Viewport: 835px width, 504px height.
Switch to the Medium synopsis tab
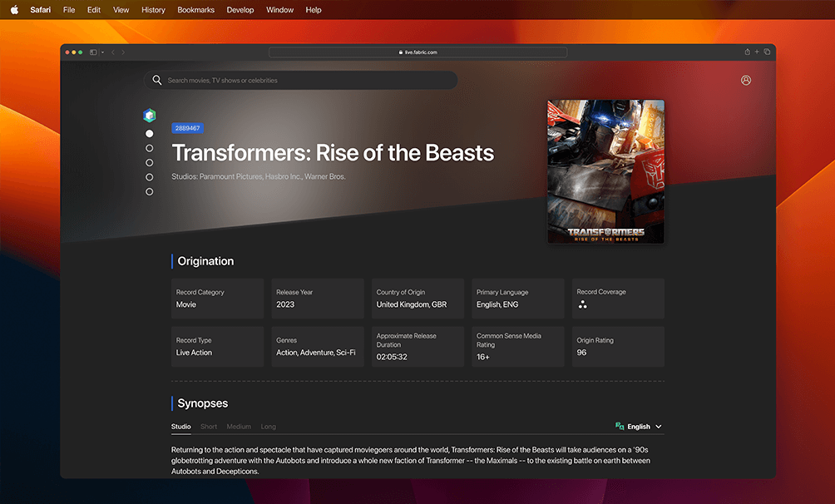[x=239, y=426]
